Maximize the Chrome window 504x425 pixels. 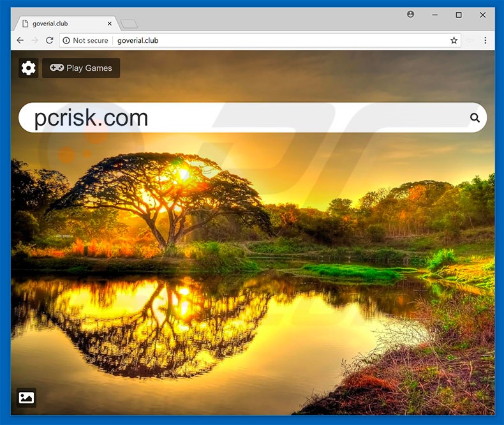(x=459, y=15)
